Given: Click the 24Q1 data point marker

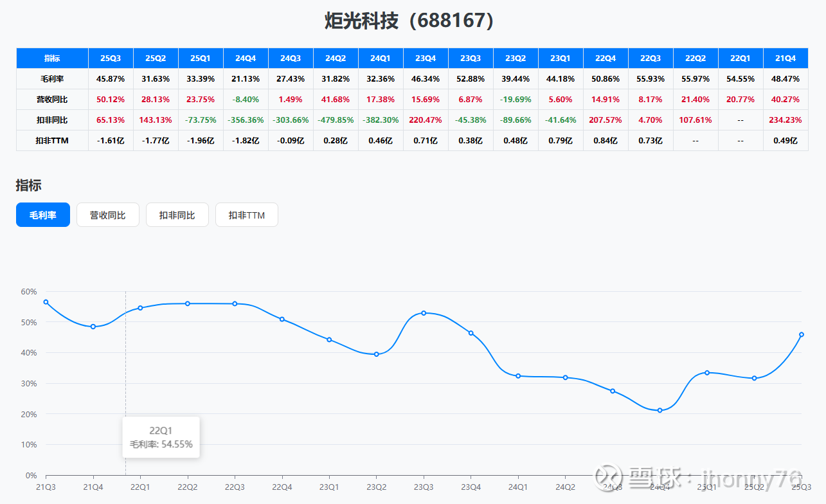Looking at the screenshot, I should tap(518, 376).
